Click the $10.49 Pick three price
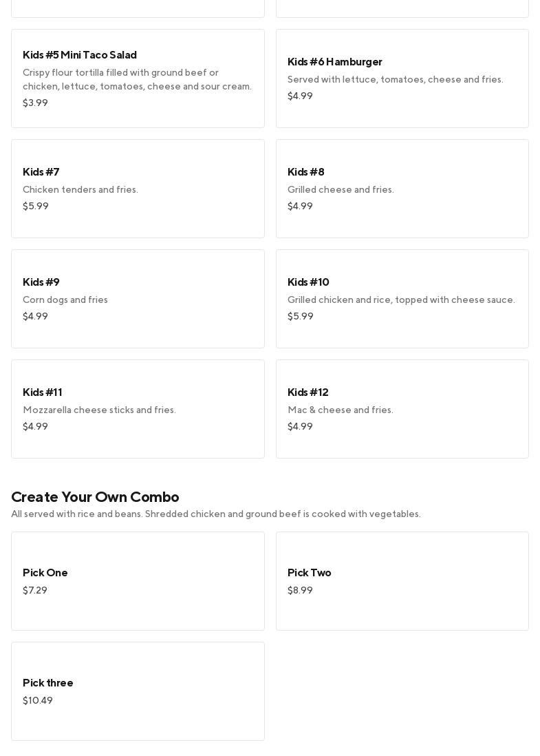The height and width of the screenshot is (756, 540). [38, 701]
